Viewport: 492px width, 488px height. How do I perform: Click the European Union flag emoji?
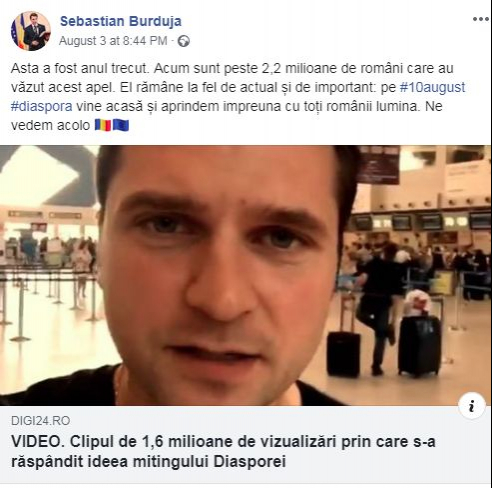click(x=121, y=125)
